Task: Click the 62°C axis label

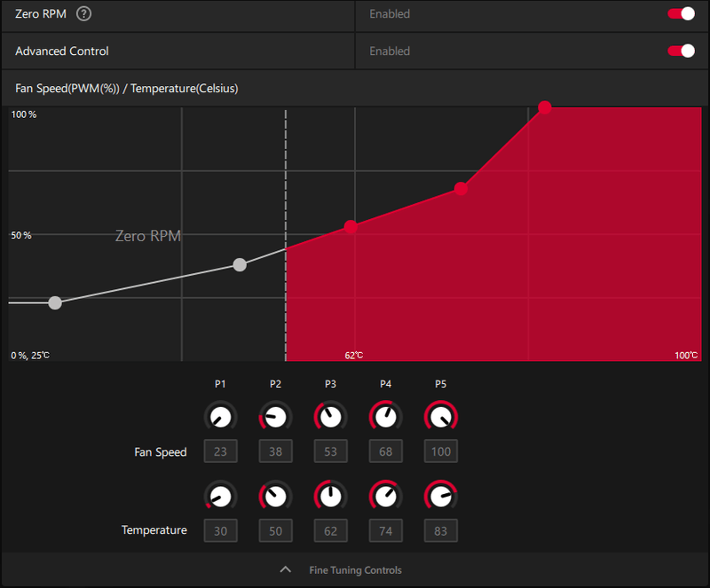Action: (x=353, y=356)
